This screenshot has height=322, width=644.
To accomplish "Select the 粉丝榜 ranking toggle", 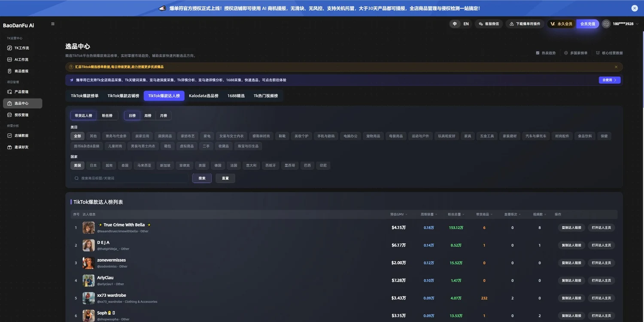I will tap(107, 116).
